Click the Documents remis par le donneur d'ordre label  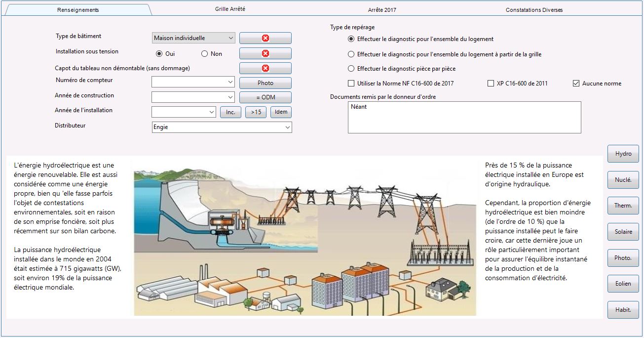(383, 97)
